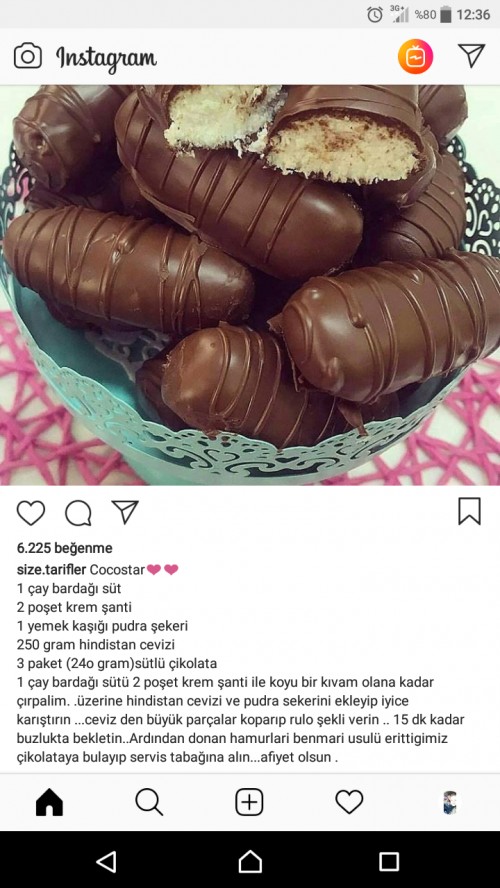The width and height of the screenshot is (500, 888).
Task: Open direct messages paper plane at top
Action: pyautogui.click(x=471, y=56)
